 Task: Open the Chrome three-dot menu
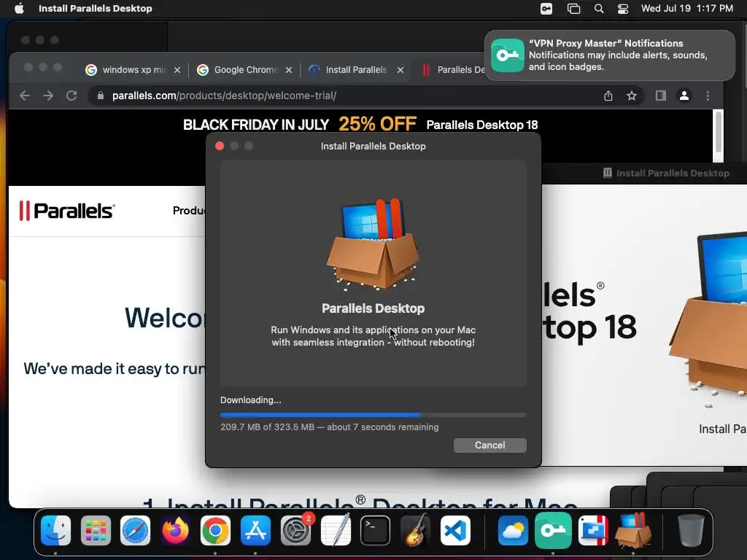(x=708, y=96)
